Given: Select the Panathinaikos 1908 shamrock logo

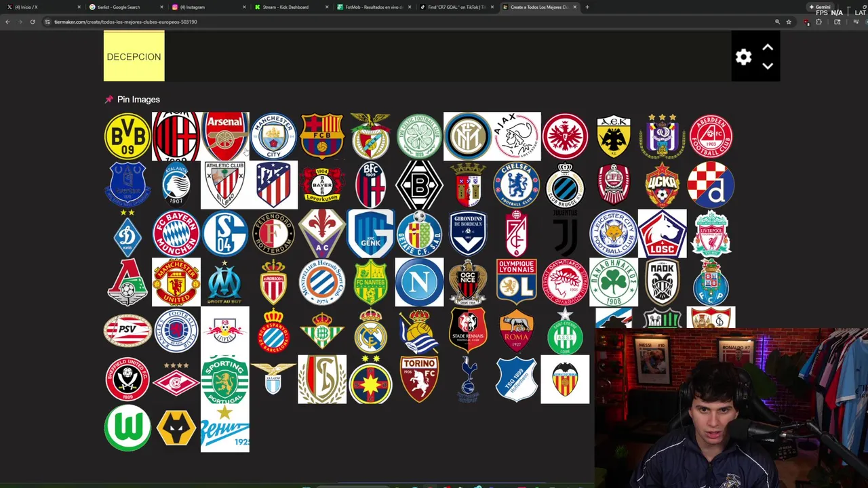Looking at the screenshot, I should 614,282.
